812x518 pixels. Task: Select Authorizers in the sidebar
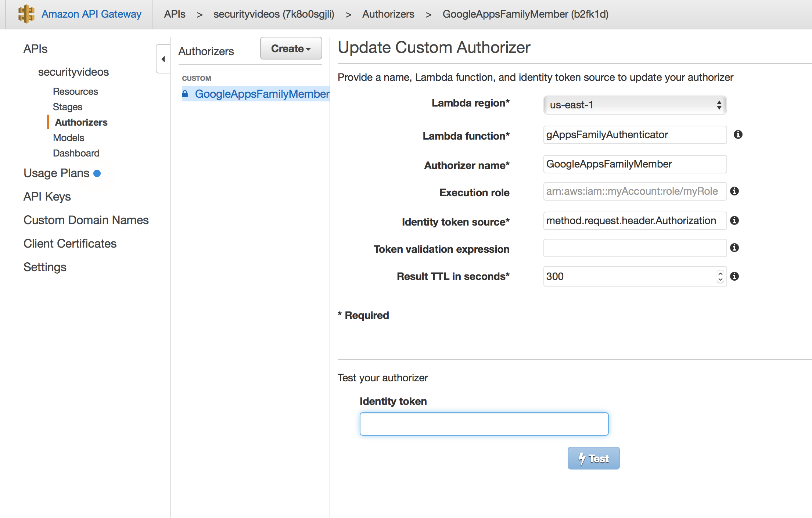(x=81, y=122)
